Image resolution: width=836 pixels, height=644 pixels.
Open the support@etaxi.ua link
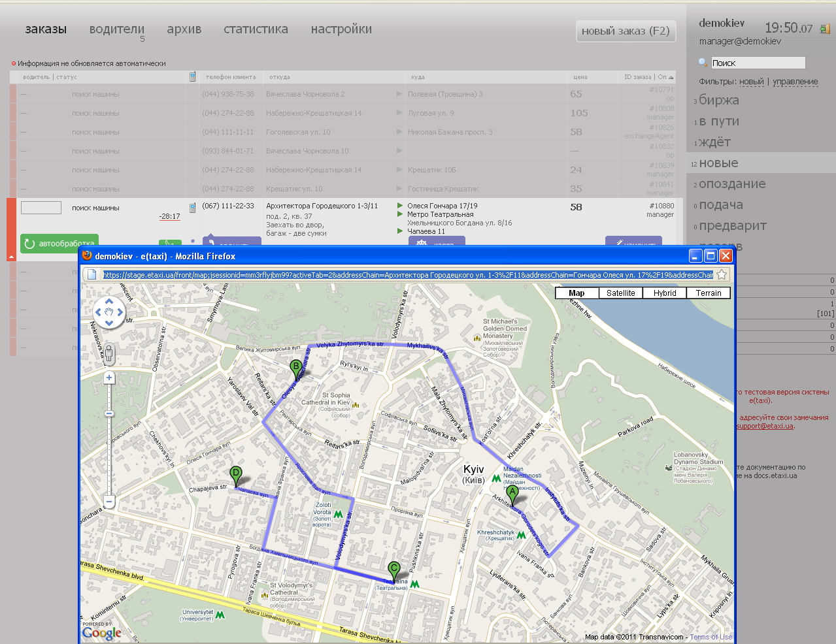click(765, 426)
